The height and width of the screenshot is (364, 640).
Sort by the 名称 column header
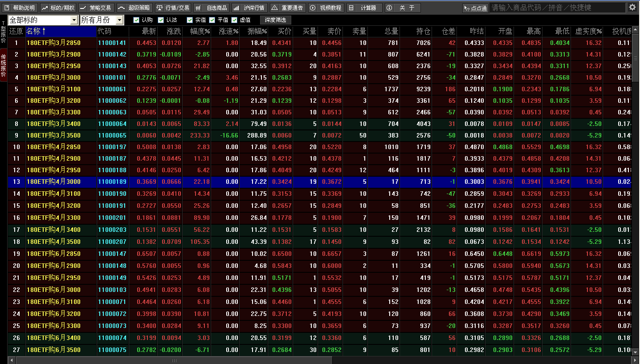click(x=36, y=31)
